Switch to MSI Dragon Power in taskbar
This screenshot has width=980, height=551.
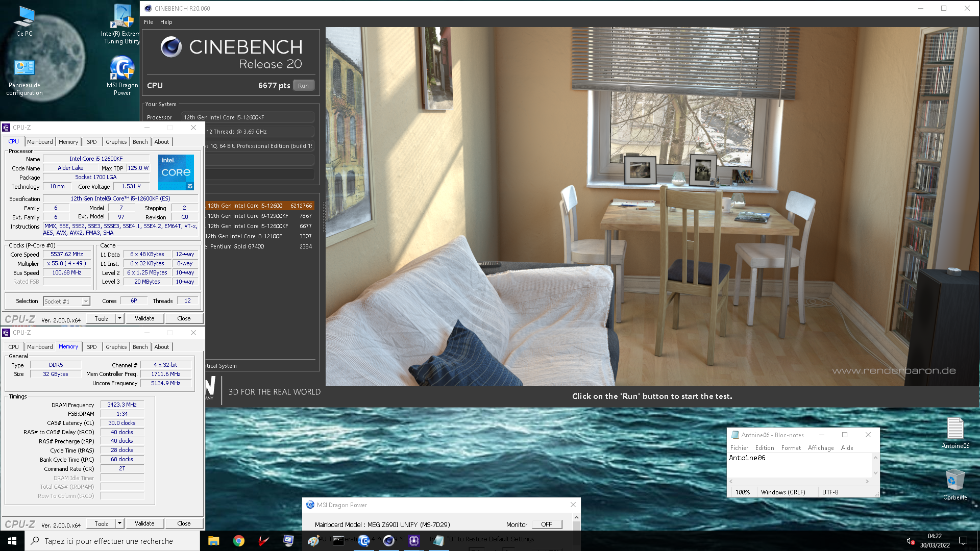(x=363, y=541)
